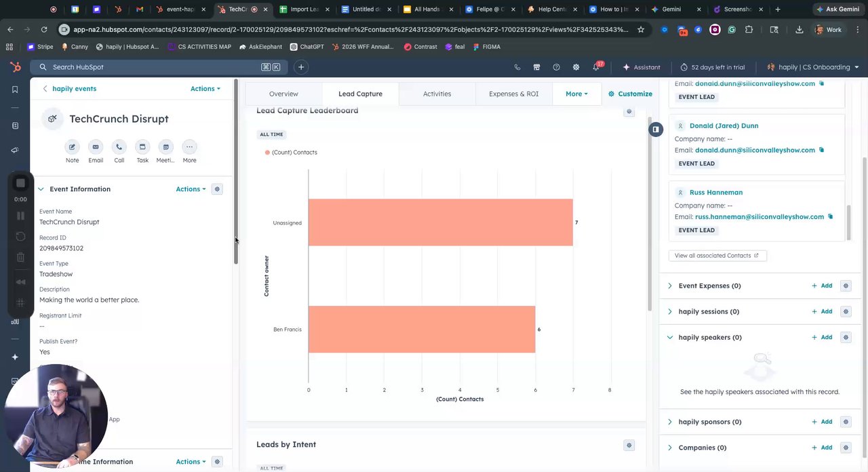This screenshot has width=868, height=472.
Task: Open the Marketing megaphone icon in sidebar
Action: click(x=15, y=150)
